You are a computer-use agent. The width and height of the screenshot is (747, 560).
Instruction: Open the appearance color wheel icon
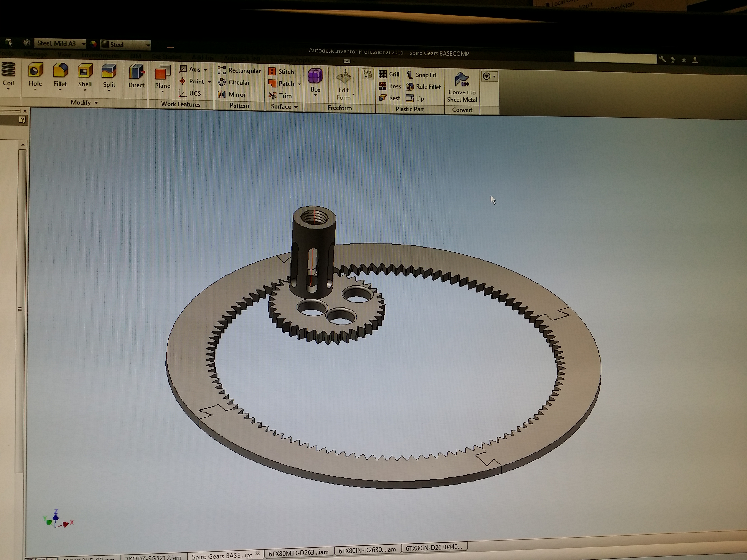click(94, 44)
